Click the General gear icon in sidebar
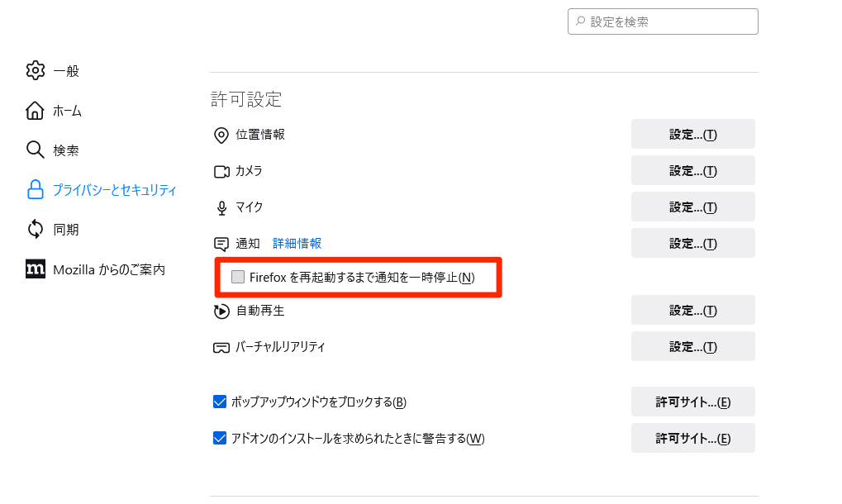 pos(36,70)
